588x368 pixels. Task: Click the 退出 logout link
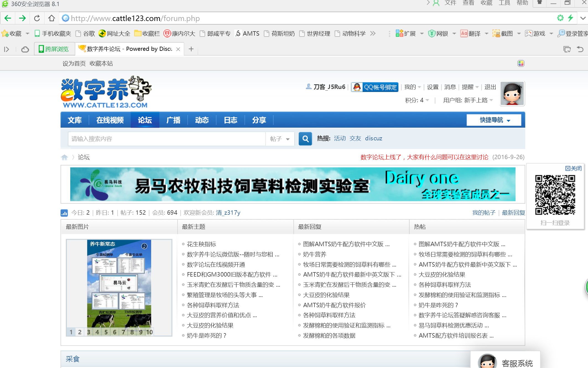(490, 87)
